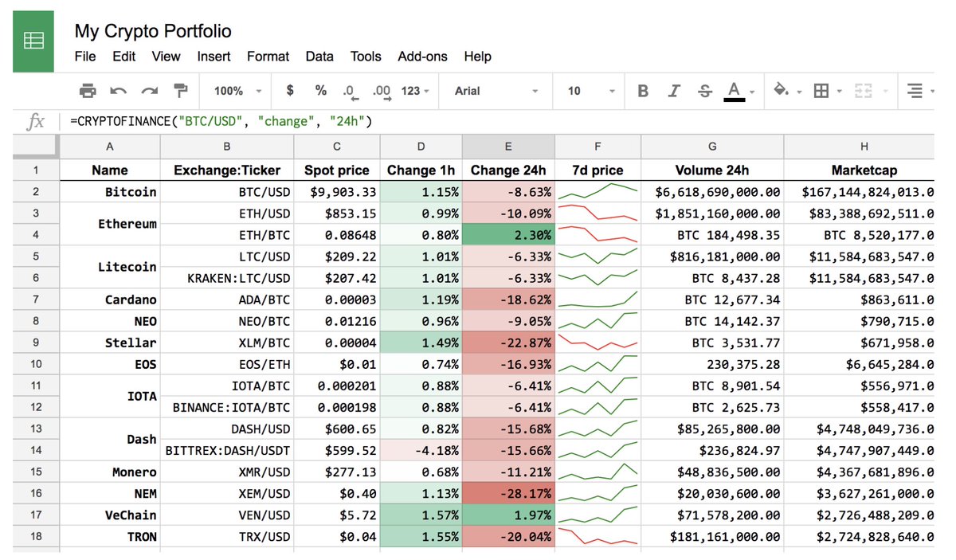Viewport: 956px width, 560px height.
Task: Click the $9,903.33 spot price cell
Action: [337, 192]
